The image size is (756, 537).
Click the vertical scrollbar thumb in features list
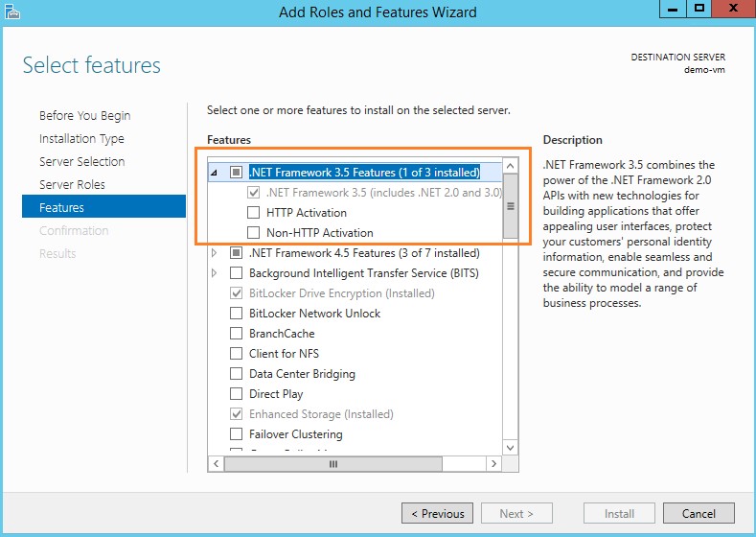[511, 206]
